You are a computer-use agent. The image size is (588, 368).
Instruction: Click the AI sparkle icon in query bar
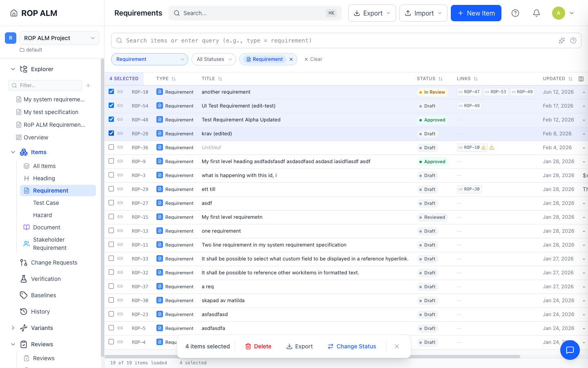(562, 40)
